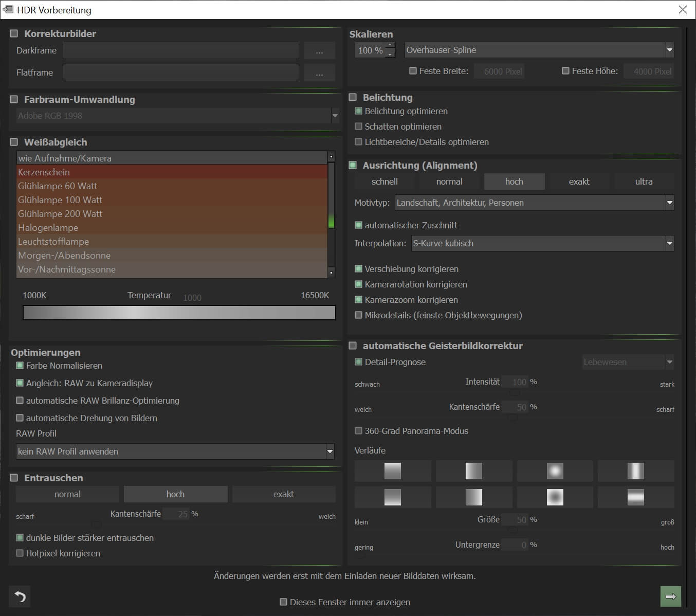Click the green continue arrow button
The width and height of the screenshot is (696, 616).
pyautogui.click(x=670, y=596)
